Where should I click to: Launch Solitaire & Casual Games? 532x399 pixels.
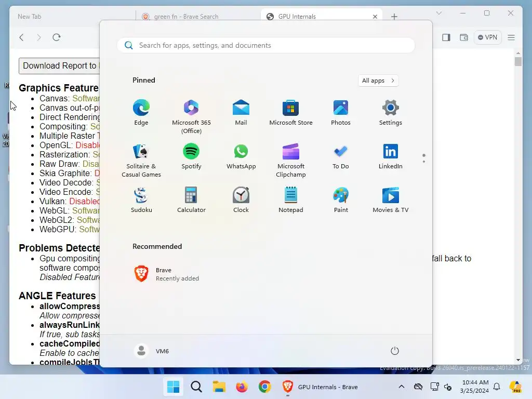141,160
